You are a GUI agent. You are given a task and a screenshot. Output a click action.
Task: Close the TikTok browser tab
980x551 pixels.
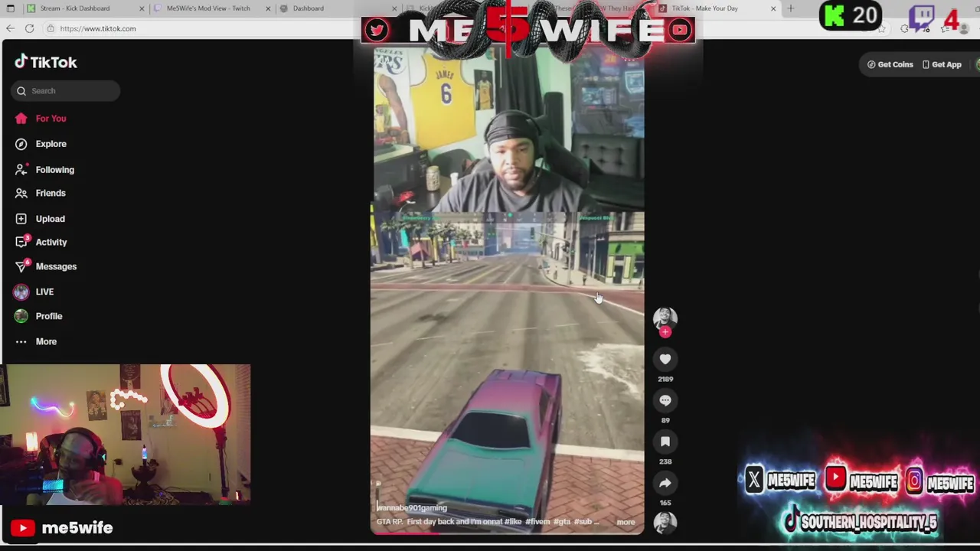coord(773,8)
